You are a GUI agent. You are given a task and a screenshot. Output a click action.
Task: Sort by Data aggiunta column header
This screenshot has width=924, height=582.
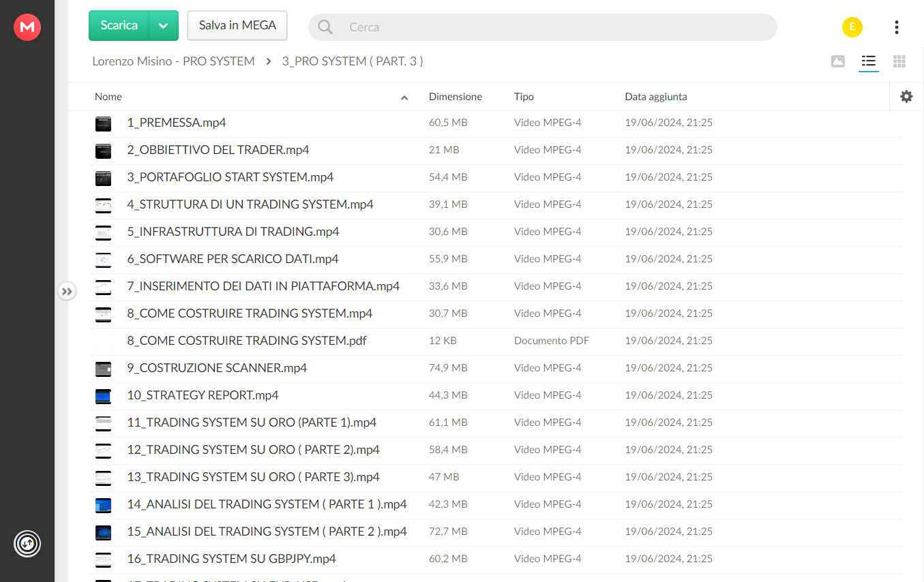tap(656, 97)
